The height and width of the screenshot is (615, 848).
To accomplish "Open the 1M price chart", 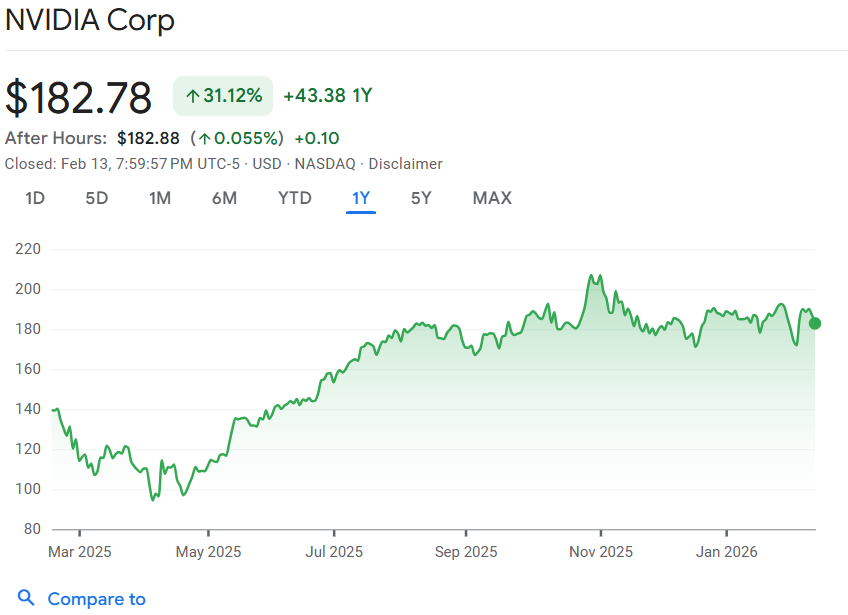I will point(160,198).
